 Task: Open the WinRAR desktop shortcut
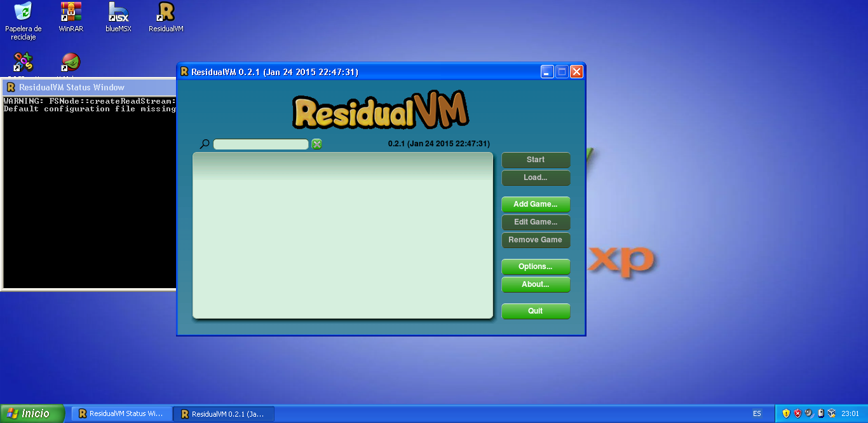(x=71, y=17)
